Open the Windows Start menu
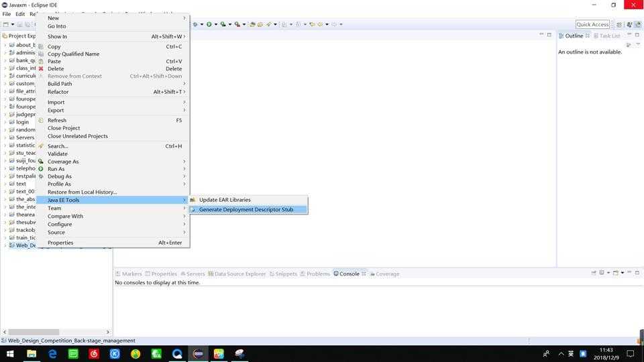The image size is (644, 362). click(x=10, y=353)
